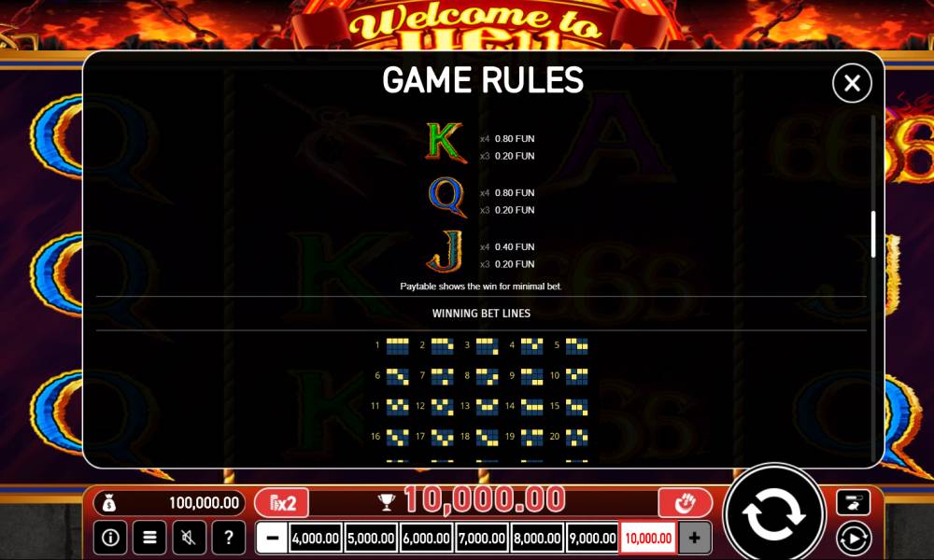Click the red hand hold button
Screen dimensions: 934x560
pyautogui.click(x=685, y=503)
